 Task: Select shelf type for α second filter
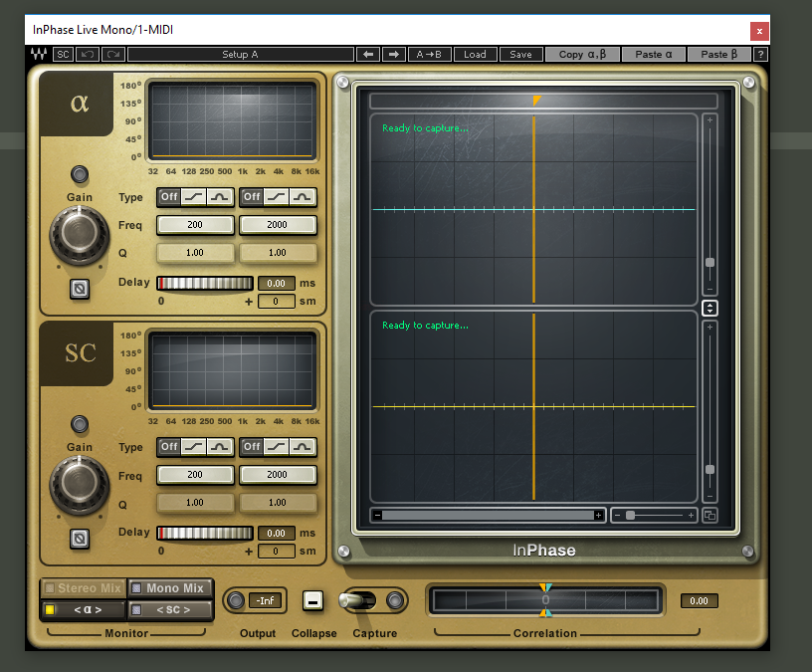(277, 197)
